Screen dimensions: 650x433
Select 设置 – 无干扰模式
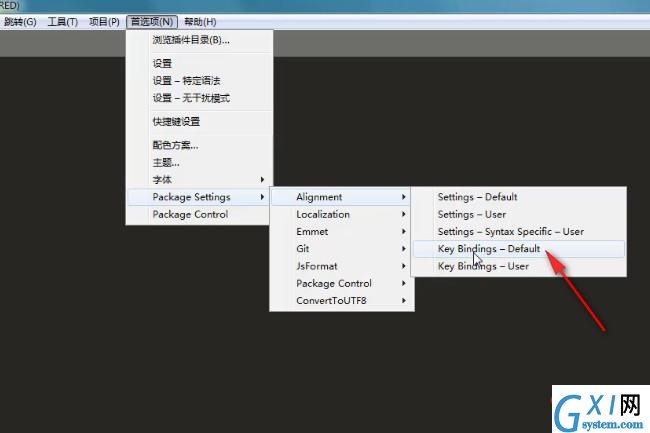click(199, 98)
